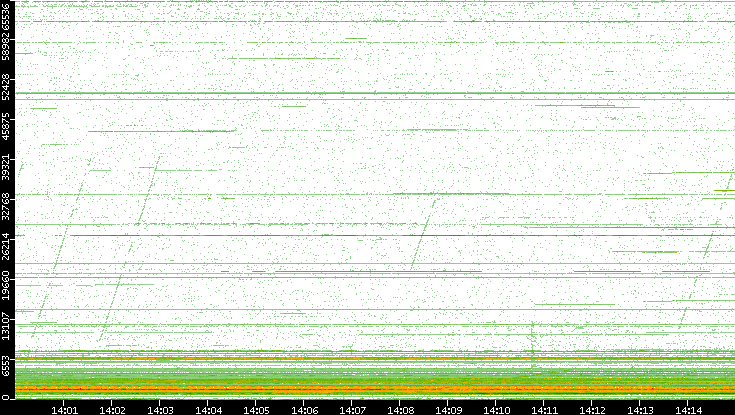The height and width of the screenshot is (415, 735).
Task: Click the 13107 label on vertical axis
Action: pyautogui.click(x=7, y=326)
